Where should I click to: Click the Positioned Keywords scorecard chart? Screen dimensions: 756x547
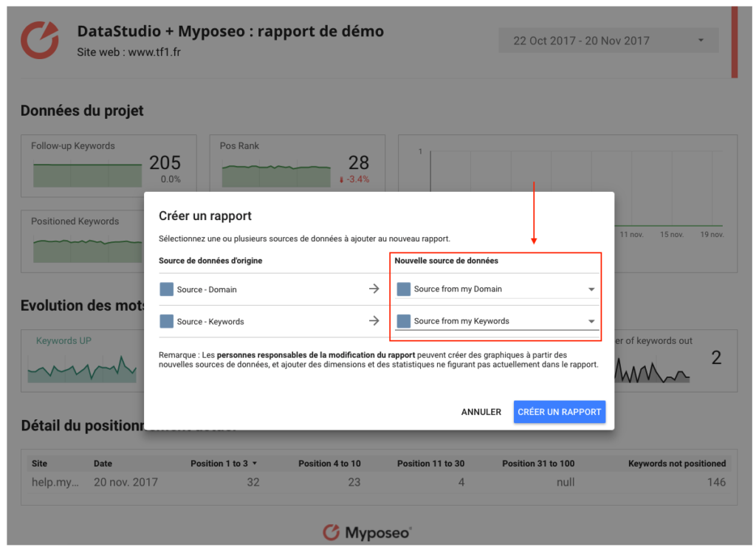tap(88, 250)
